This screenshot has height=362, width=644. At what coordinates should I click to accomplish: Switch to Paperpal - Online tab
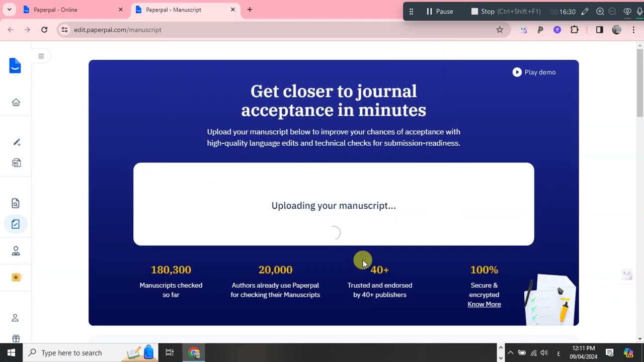click(x=70, y=10)
